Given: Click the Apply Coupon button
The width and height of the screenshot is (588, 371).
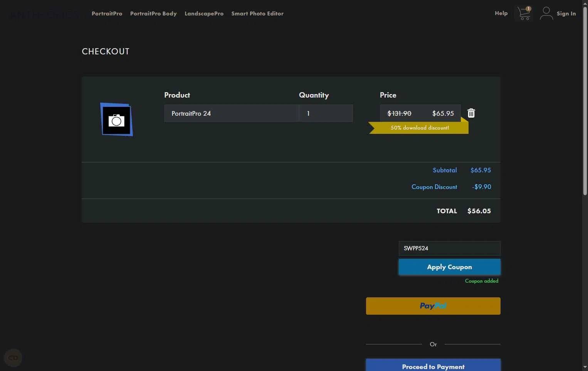Looking at the screenshot, I should pyautogui.click(x=449, y=267).
